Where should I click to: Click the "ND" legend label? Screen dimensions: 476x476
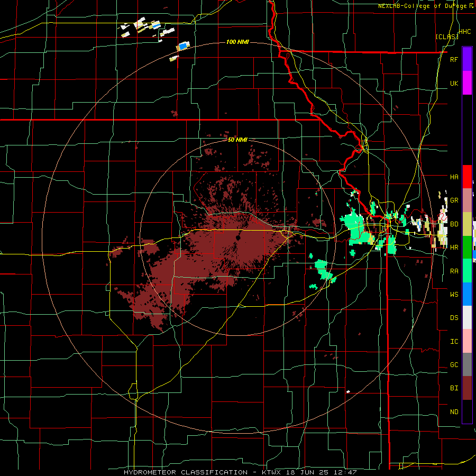pyautogui.click(x=454, y=412)
